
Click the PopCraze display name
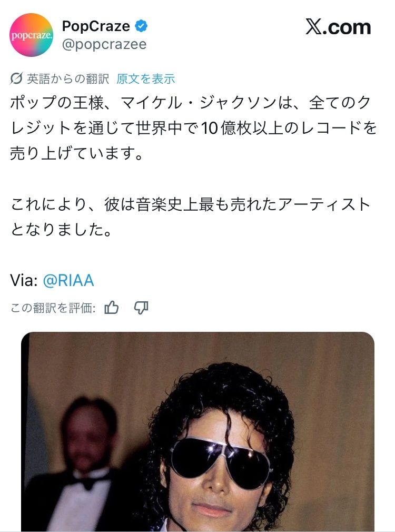point(96,26)
